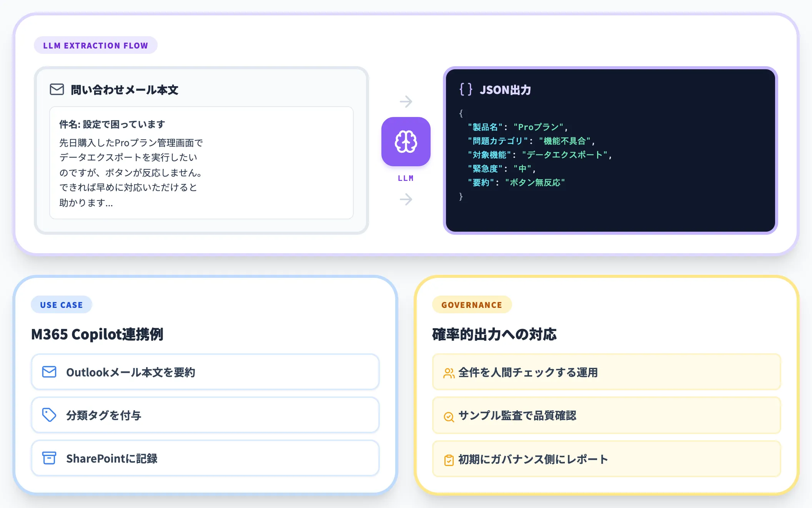This screenshot has width=812, height=508.
Task: Choose the 全件を人間チェックする運用 card
Action: click(x=606, y=372)
